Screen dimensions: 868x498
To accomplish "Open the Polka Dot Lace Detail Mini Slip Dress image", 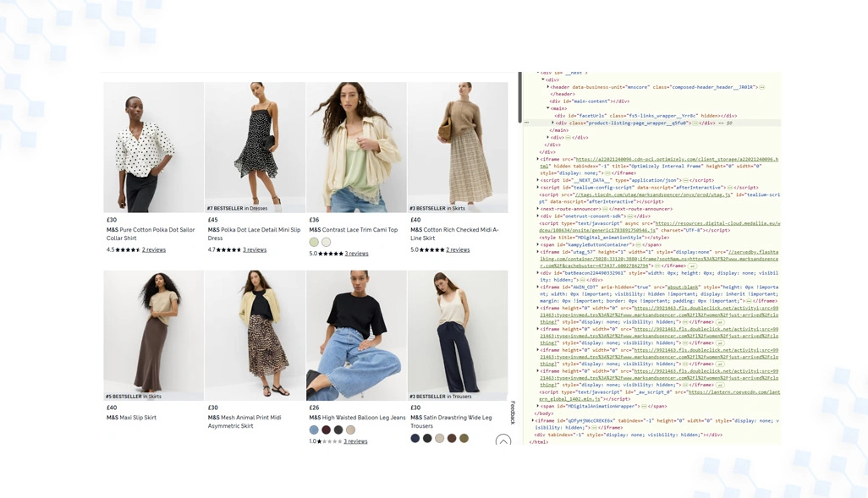I will coord(255,147).
